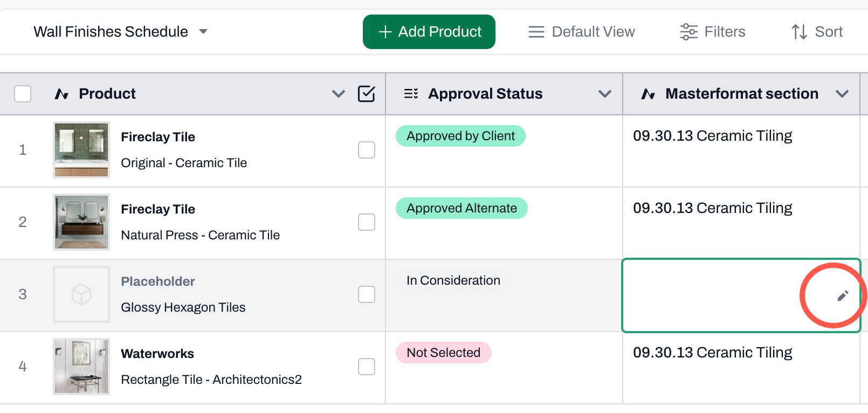The width and height of the screenshot is (868, 413).
Task: Expand the Approval Status column chevron
Action: (x=605, y=94)
